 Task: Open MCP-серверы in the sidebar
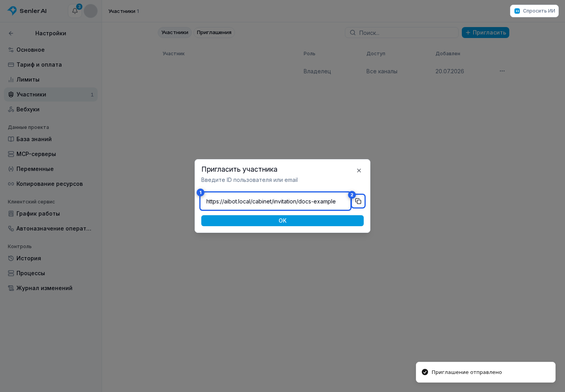point(51,154)
